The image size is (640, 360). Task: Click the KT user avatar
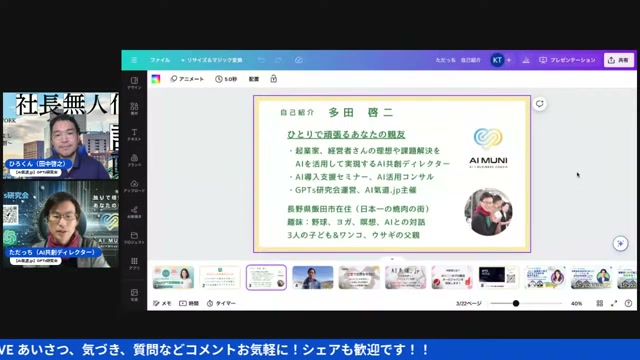[497, 60]
